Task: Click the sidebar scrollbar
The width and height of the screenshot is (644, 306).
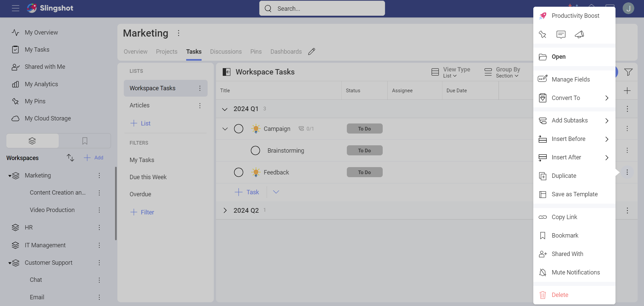Action: tap(116, 204)
